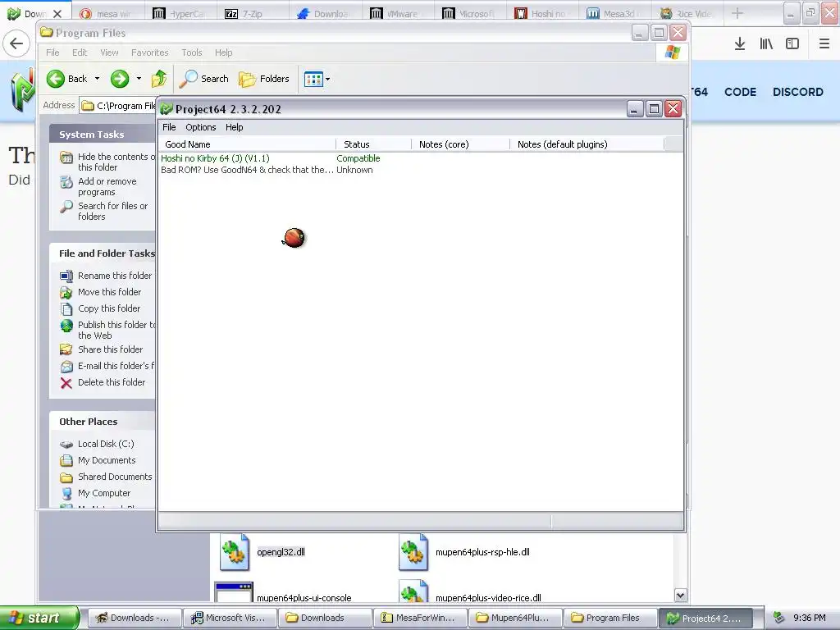Image resolution: width=840 pixels, height=630 pixels.
Task: Click Search in the Explorer toolbar
Action: [204, 79]
